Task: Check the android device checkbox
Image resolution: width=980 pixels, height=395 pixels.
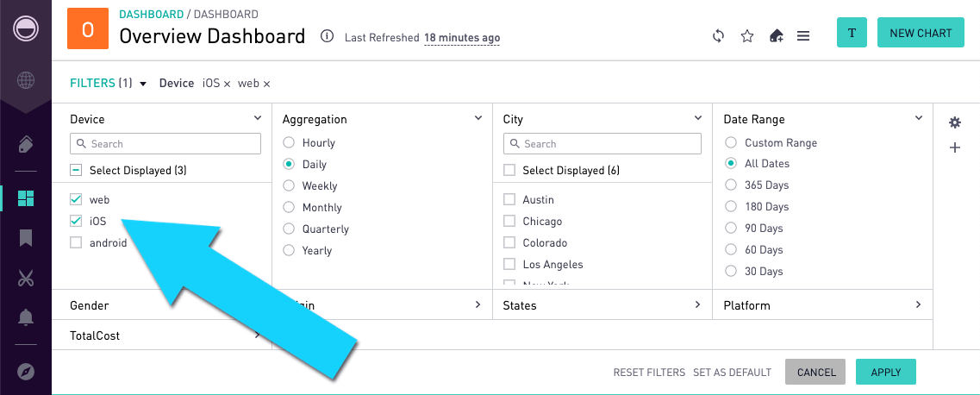Action: coord(76,242)
